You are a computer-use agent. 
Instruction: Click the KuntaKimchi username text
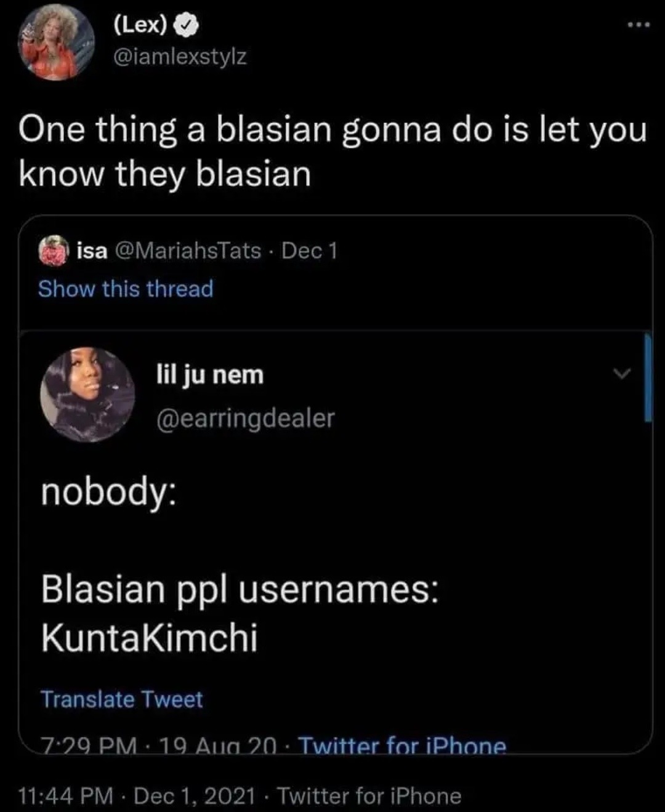tap(150, 635)
